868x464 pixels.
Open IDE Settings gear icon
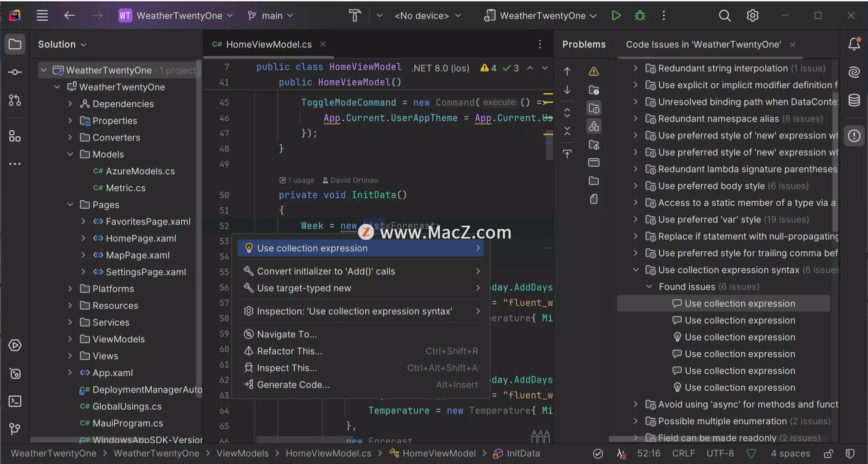tap(752, 16)
